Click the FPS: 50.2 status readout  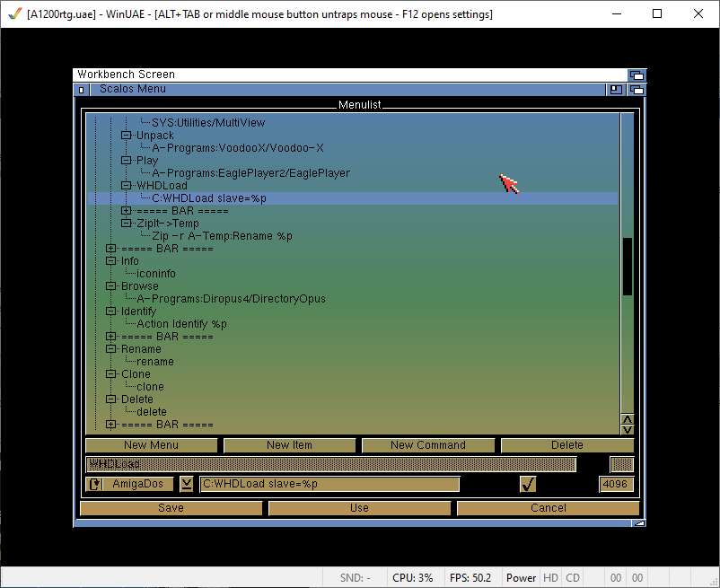tap(470, 578)
